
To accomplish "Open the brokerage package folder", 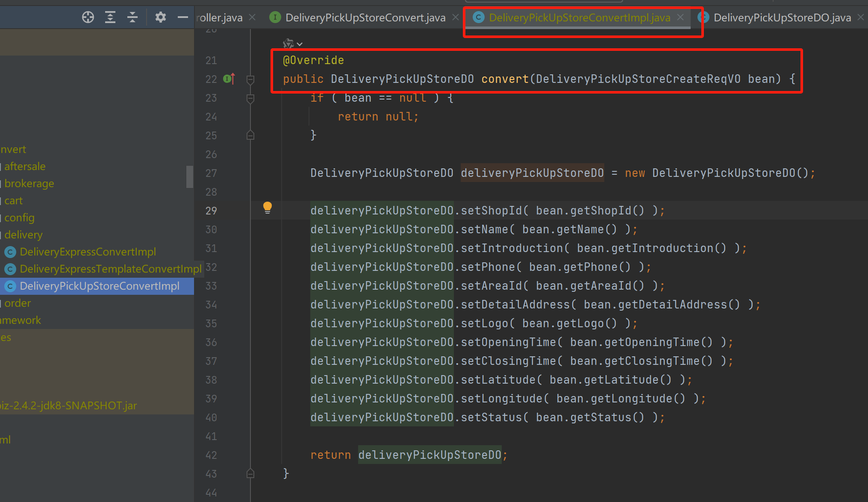I will [x=29, y=183].
